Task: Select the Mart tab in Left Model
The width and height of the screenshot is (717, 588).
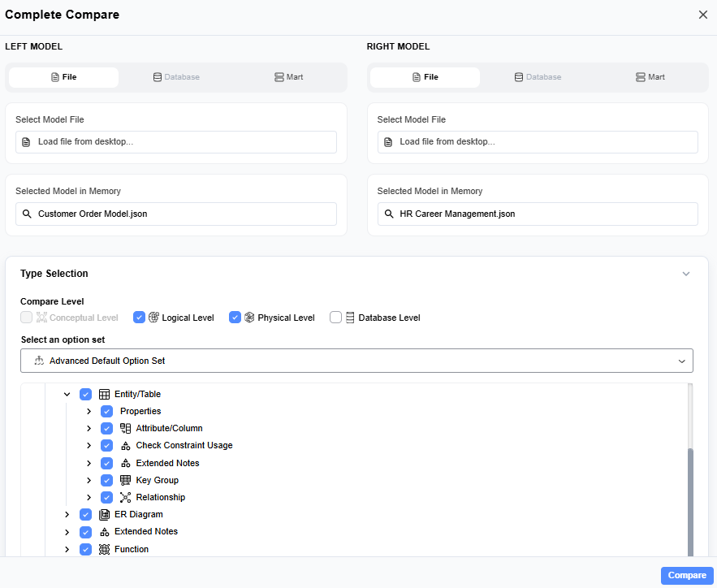Action: coord(288,77)
